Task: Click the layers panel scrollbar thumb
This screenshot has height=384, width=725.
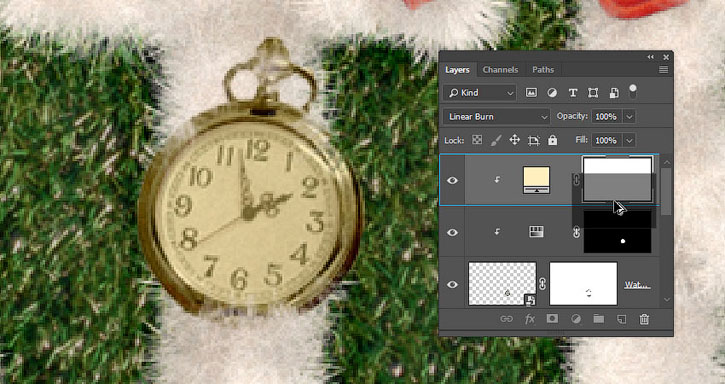Action: [x=667, y=192]
